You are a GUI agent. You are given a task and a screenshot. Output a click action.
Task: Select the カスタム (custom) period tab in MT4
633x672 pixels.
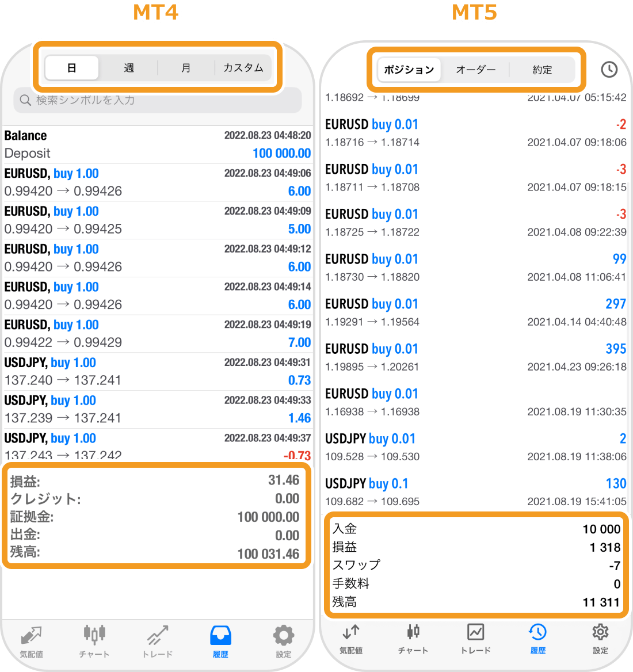tap(243, 68)
